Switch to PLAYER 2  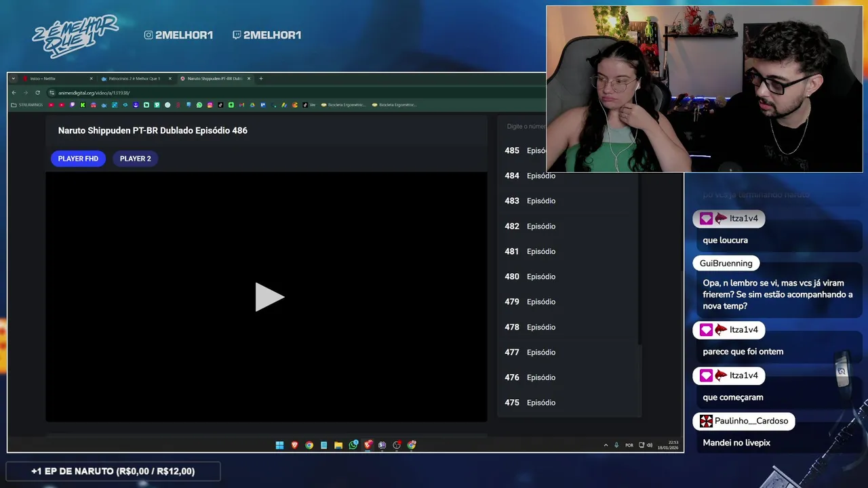tap(136, 159)
